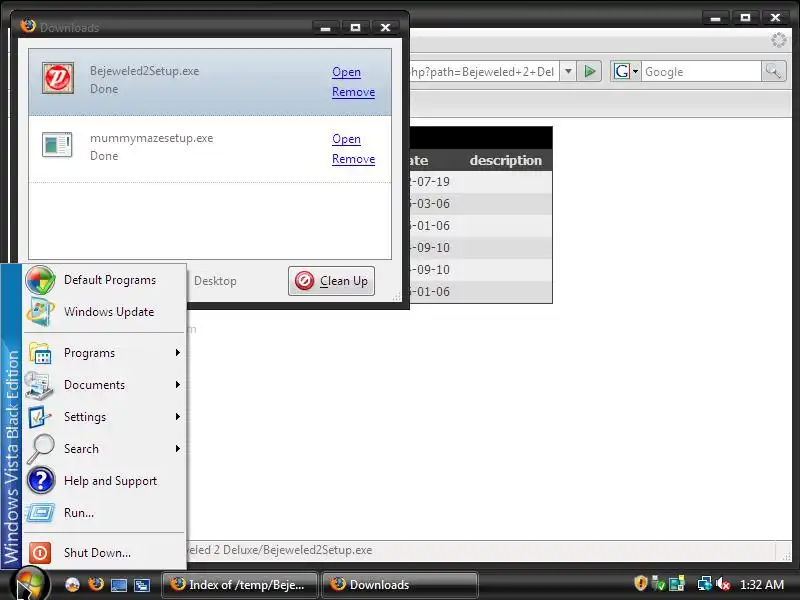Click the Clean Up button

pos(331,281)
